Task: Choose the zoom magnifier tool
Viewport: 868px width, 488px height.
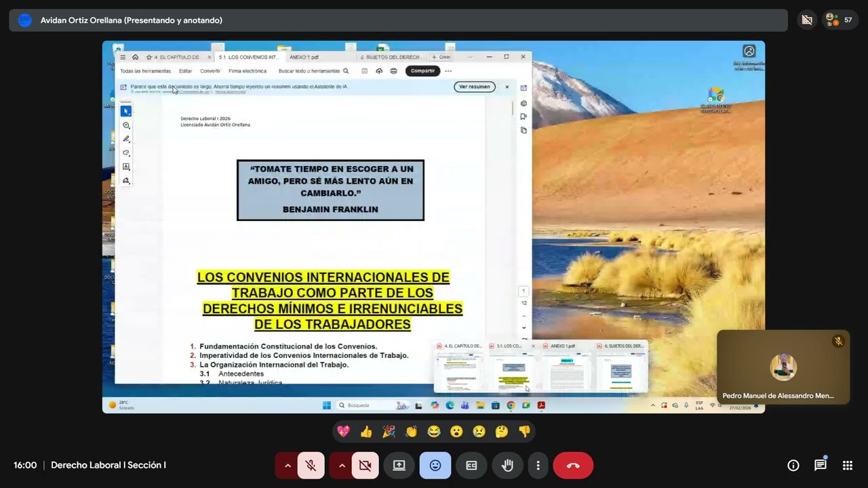Action: click(126, 125)
